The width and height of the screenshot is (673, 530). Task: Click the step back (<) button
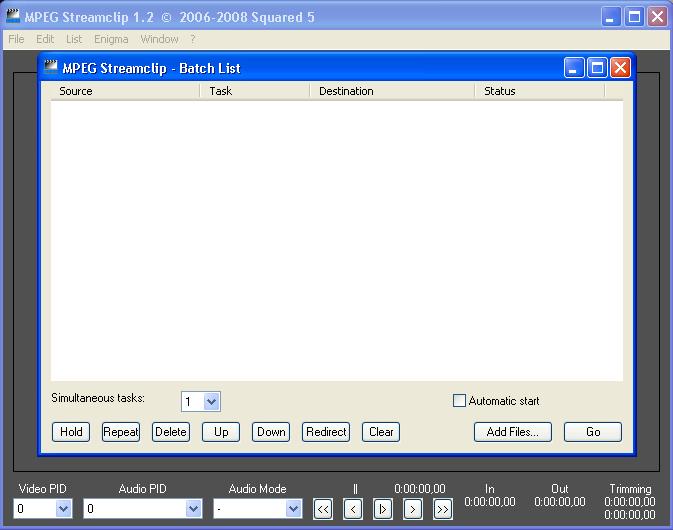pos(353,509)
